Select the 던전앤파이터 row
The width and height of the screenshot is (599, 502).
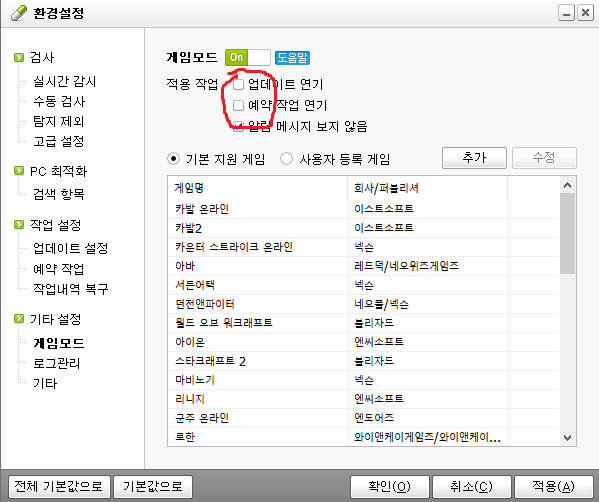[364, 304]
